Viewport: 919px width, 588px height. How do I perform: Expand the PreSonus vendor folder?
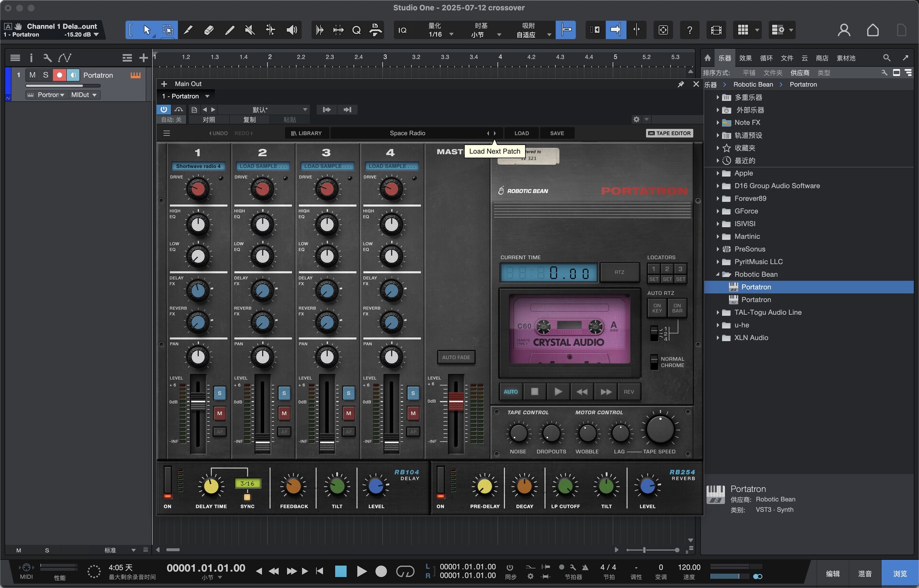(718, 249)
